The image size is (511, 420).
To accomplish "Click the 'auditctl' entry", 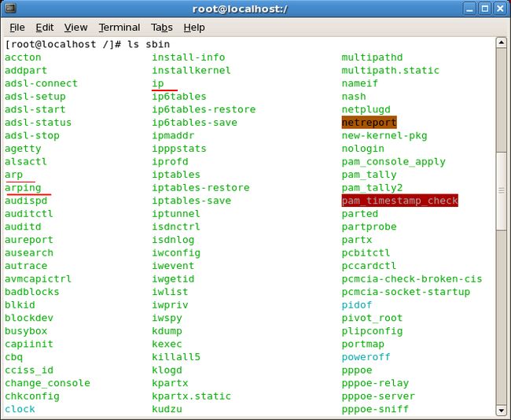I will 28,214.
